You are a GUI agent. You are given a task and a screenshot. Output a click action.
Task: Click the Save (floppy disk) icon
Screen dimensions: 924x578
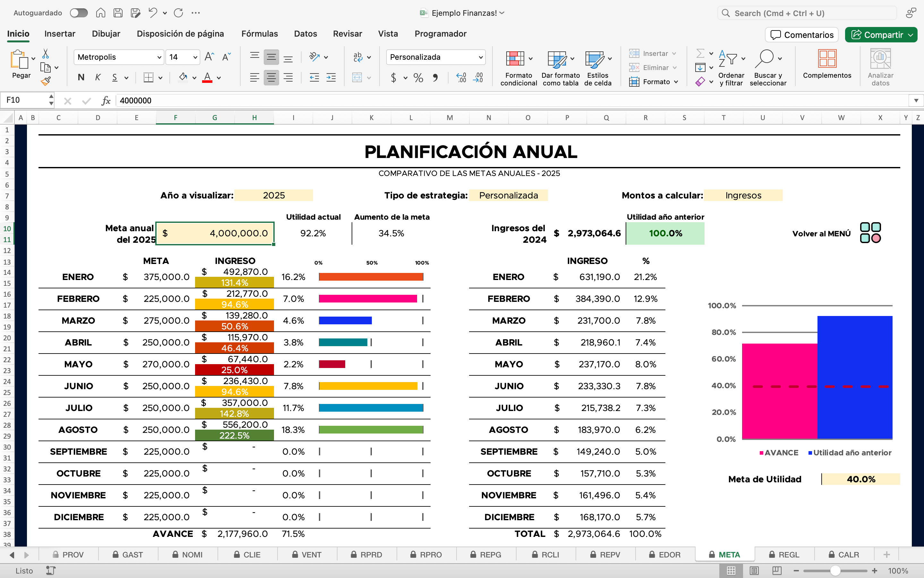pyautogui.click(x=118, y=13)
